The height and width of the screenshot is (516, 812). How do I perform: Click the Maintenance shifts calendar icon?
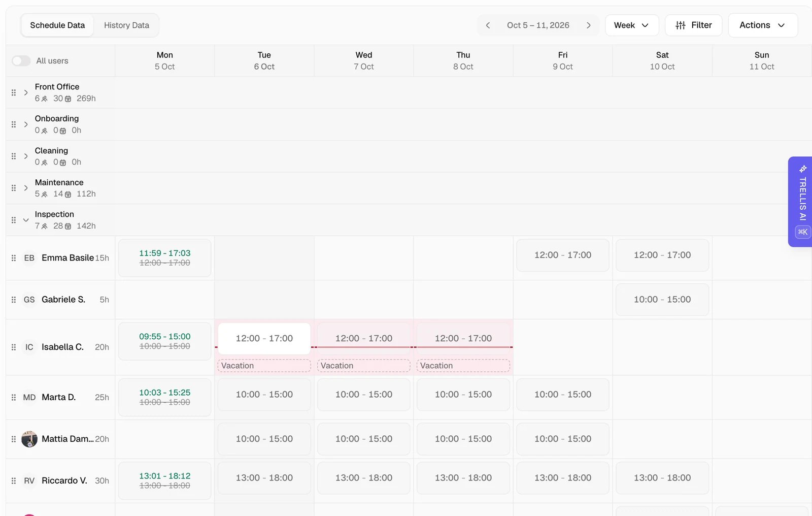tap(68, 194)
